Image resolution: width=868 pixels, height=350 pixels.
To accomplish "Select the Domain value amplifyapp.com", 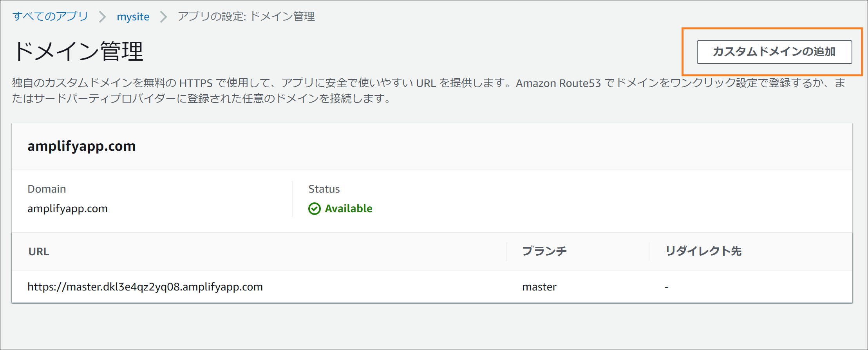I will coord(67,209).
